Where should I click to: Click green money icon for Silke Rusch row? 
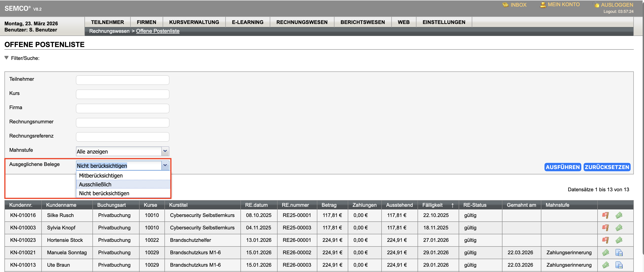619,215
